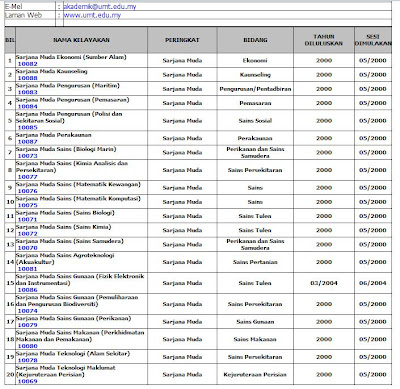Click "Sarjana Muda Sains (Biologi Marin)"
Image resolution: width=400 pixels, height=389 pixels.
(66, 149)
